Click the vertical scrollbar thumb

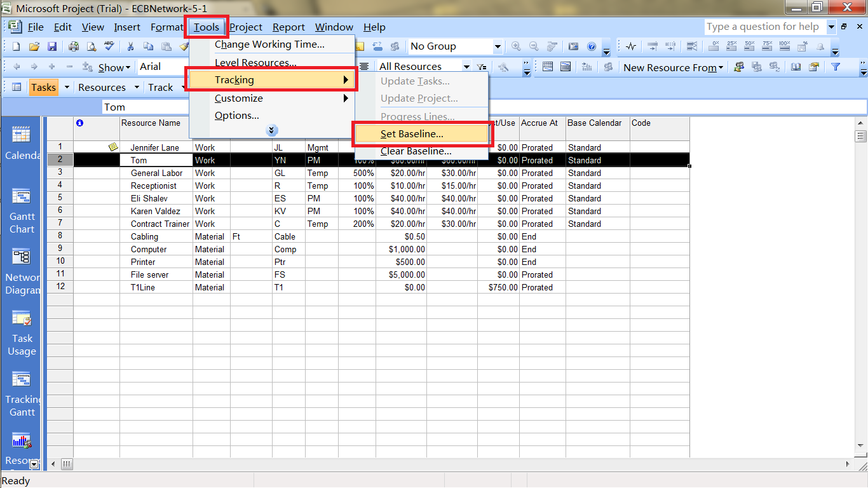[x=861, y=135]
